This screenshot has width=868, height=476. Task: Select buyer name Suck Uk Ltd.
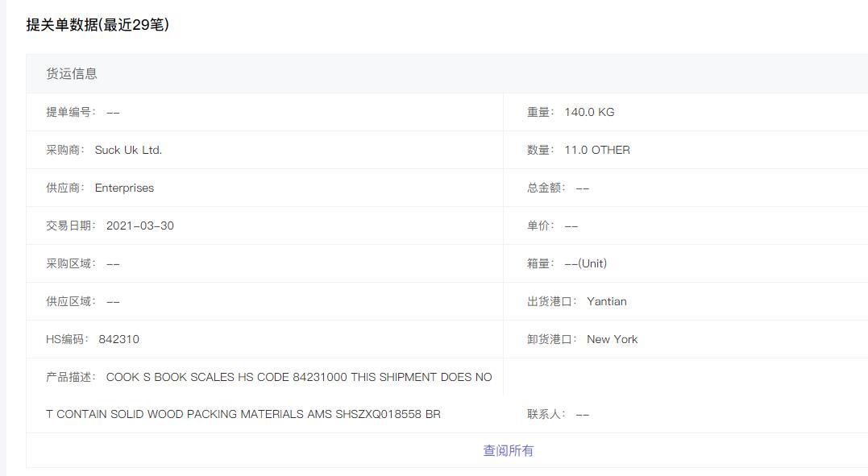pos(128,150)
